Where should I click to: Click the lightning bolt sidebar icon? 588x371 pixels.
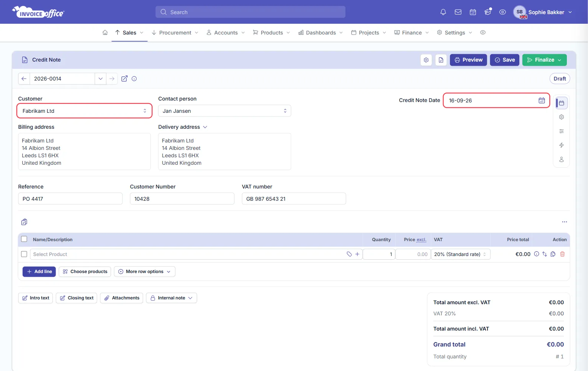(561, 145)
